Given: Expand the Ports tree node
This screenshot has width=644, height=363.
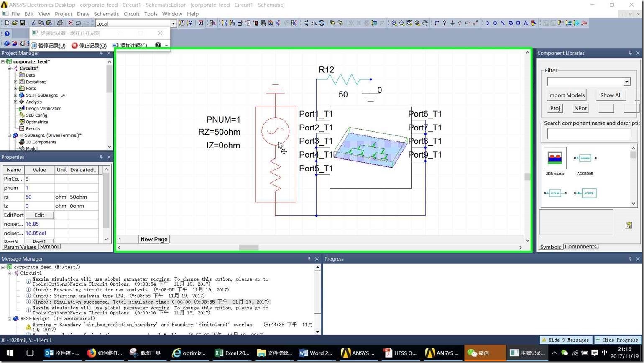Looking at the screenshot, I should click(x=15, y=88).
